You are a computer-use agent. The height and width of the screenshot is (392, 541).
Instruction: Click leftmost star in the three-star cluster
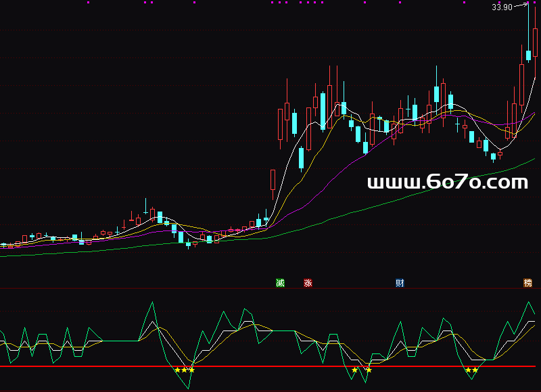click(177, 370)
